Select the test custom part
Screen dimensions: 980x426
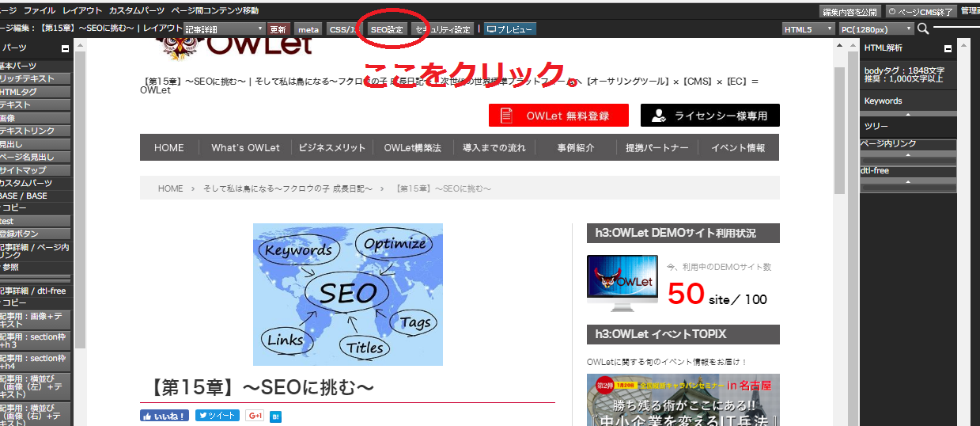pyautogui.click(x=35, y=221)
